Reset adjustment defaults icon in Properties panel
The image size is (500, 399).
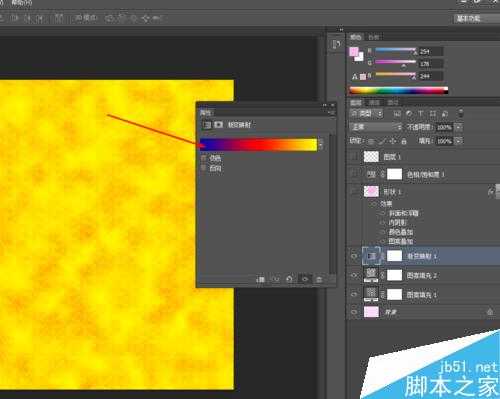[x=290, y=279]
